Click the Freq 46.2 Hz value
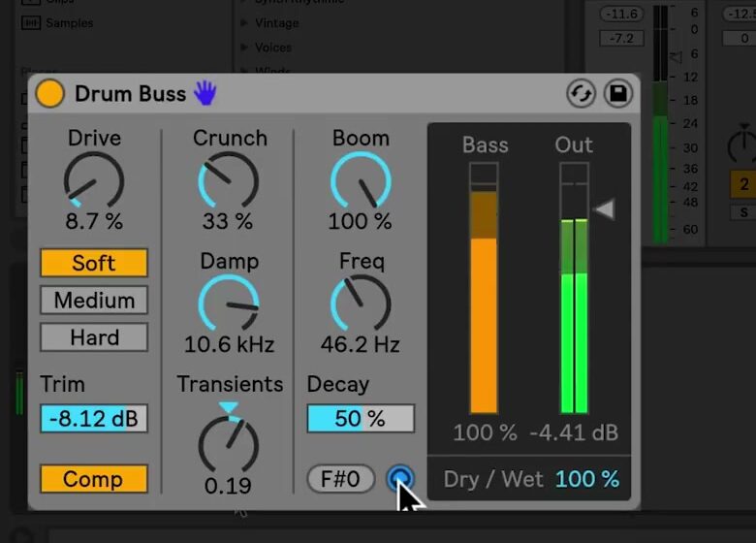Image resolution: width=756 pixels, height=543 pixels. point(361,344)
